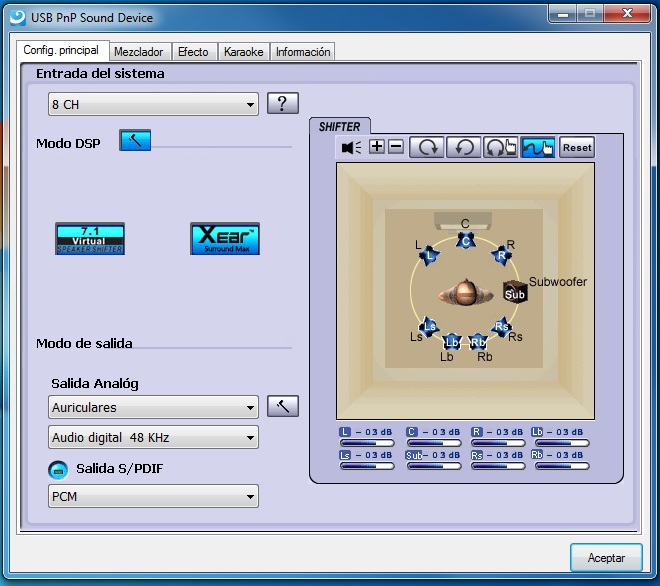Adjust the Lb channel dB slider
Viewport: 660px width, 586px height.
coord(562,443)
